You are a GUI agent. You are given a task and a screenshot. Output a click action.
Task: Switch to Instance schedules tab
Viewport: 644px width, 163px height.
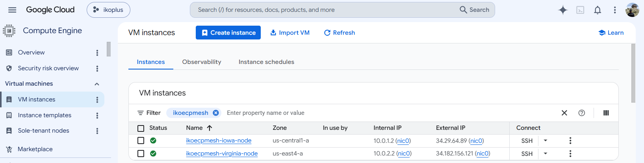266,62
